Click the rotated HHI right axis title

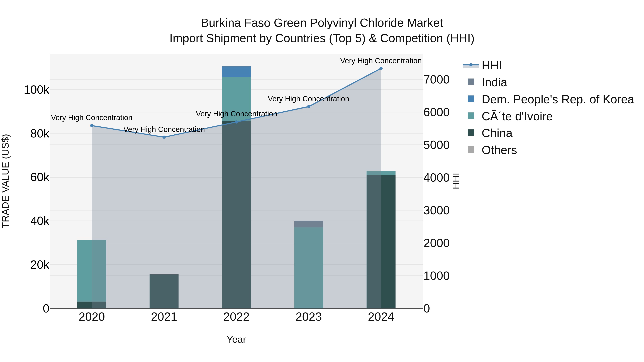456,181
